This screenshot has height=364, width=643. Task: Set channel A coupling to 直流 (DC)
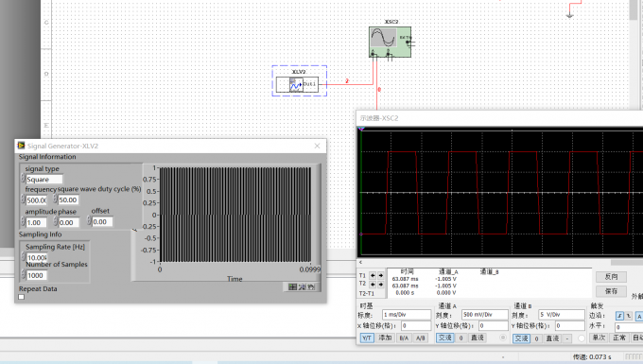(478, 338)
